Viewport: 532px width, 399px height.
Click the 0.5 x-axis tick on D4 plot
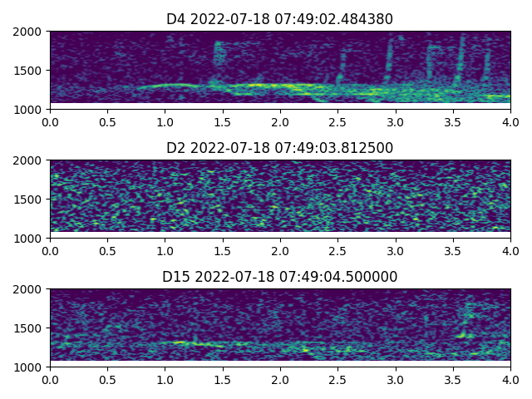[107, 122]
